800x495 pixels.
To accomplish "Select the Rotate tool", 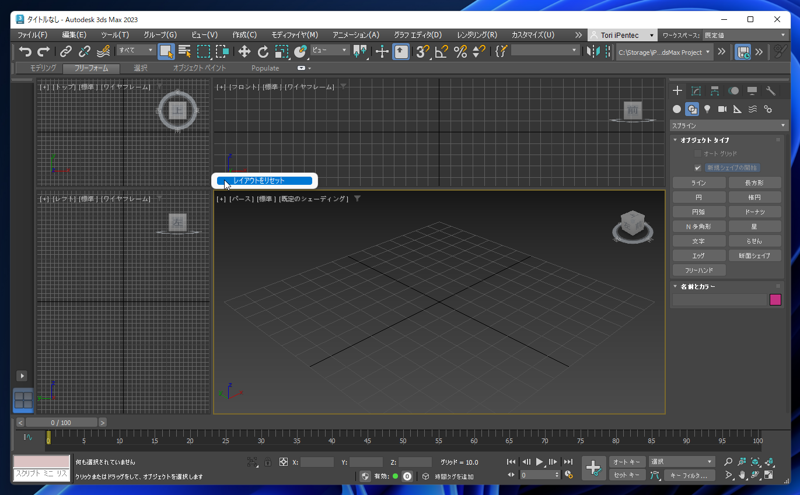I will click(x=263, y=51).
